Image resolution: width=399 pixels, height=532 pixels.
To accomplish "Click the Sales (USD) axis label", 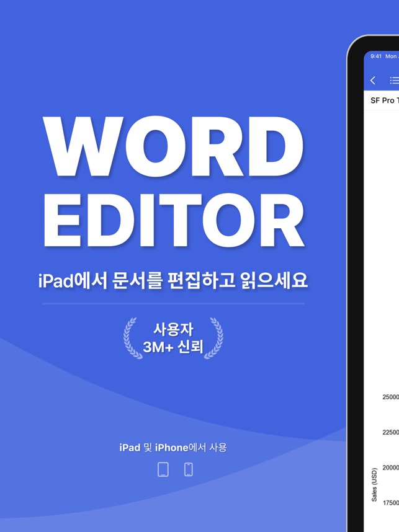I will coord(374,484).
